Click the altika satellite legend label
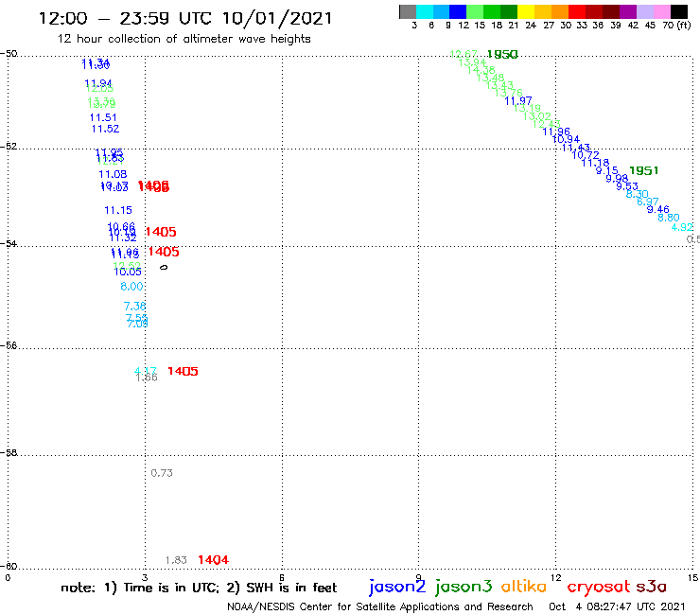The image size is (700, 615). point(524,587)
